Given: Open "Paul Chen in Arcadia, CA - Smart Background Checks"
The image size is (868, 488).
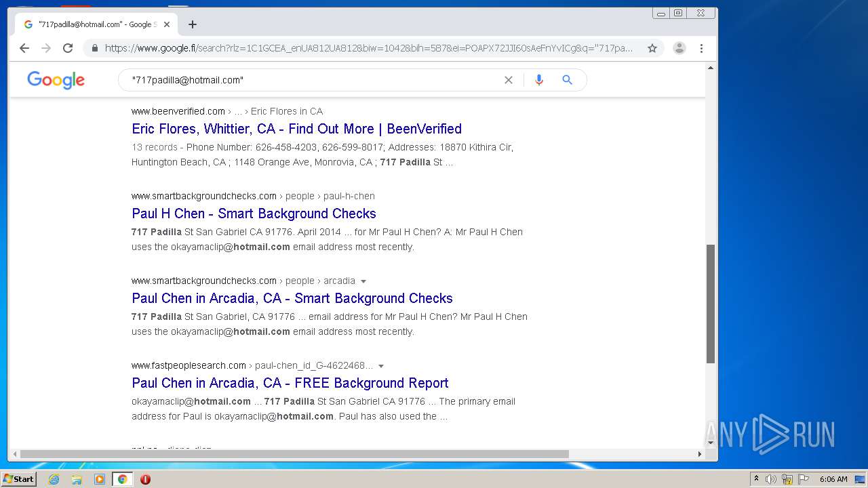Looking at the screenshot, I should click(292, 298).
